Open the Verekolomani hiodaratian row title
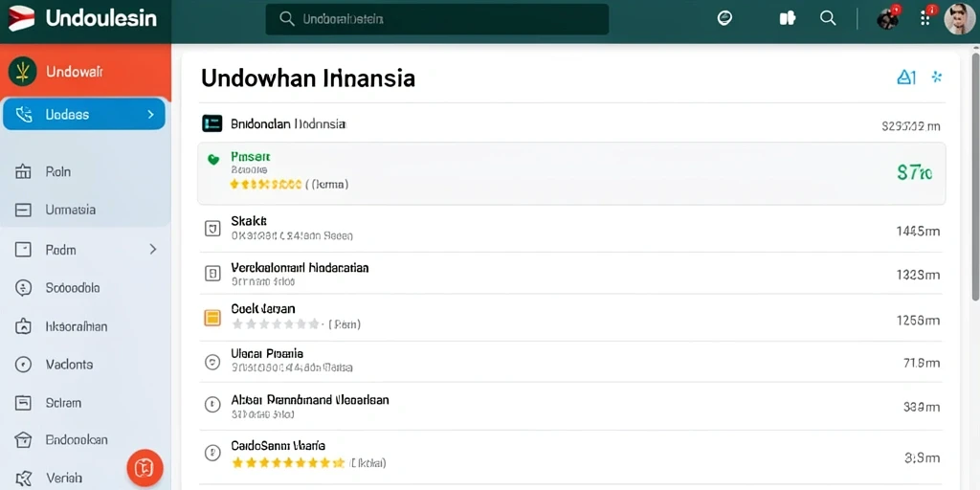Viewport: 980px width, 490px height. pyautogui.click(x=300, y=268)
